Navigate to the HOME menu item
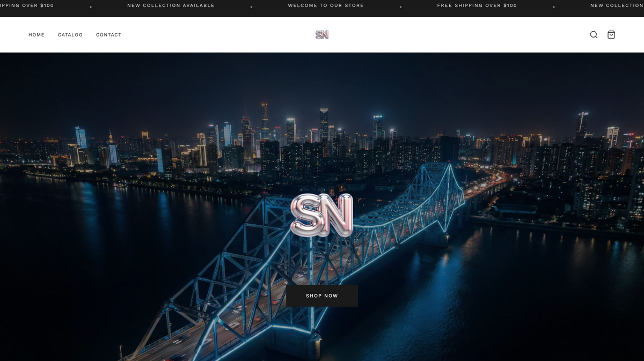 [36, 34]
